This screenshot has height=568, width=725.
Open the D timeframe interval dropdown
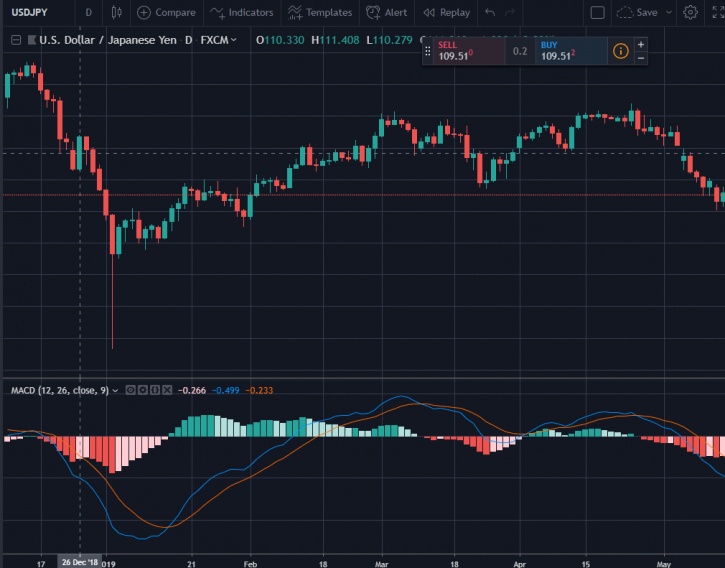[88, 12]
